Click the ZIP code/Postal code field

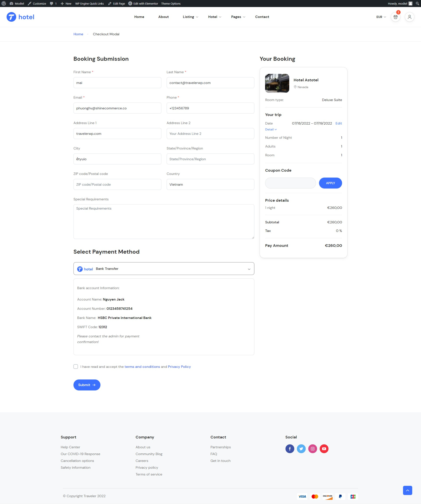(117, 185)
